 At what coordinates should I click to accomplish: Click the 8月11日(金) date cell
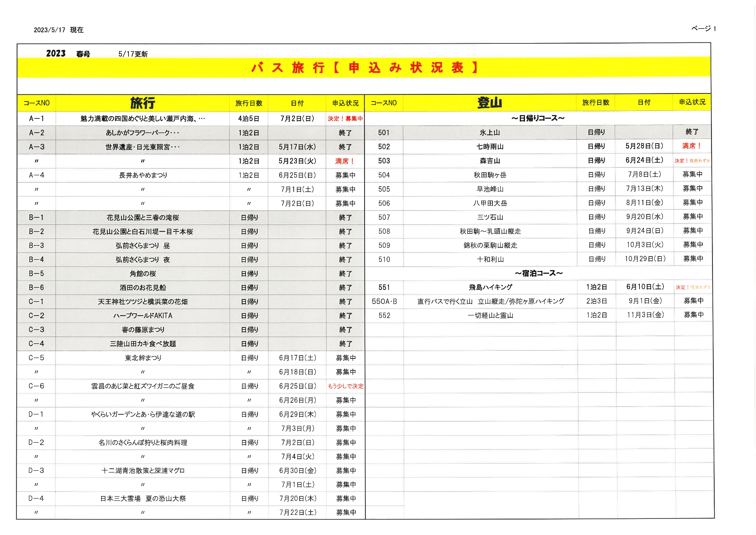click(644, 203)
